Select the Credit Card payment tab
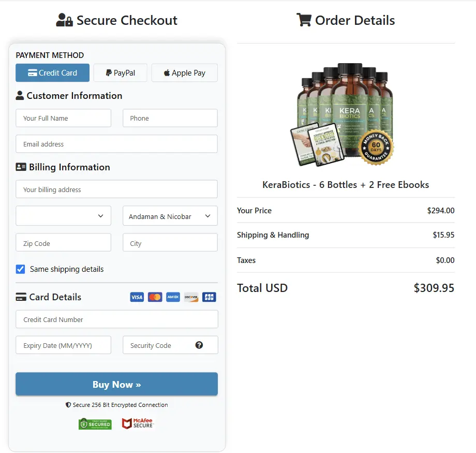 point(52,73)
